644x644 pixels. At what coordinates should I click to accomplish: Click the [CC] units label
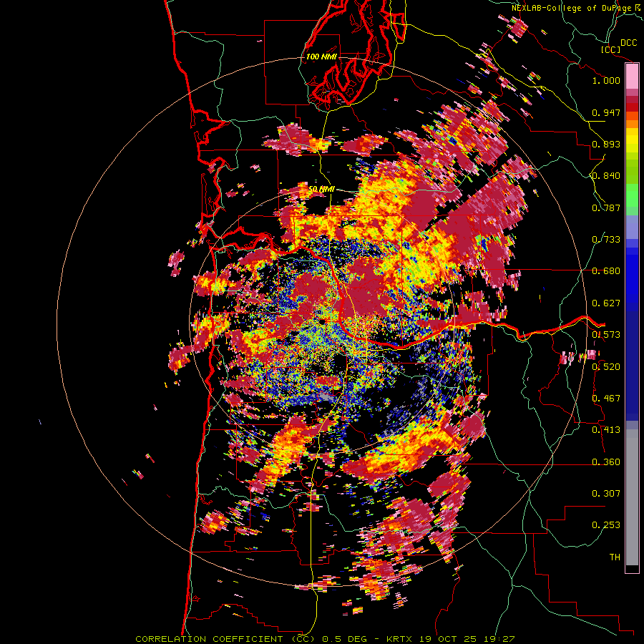click(x=610, y=49)
